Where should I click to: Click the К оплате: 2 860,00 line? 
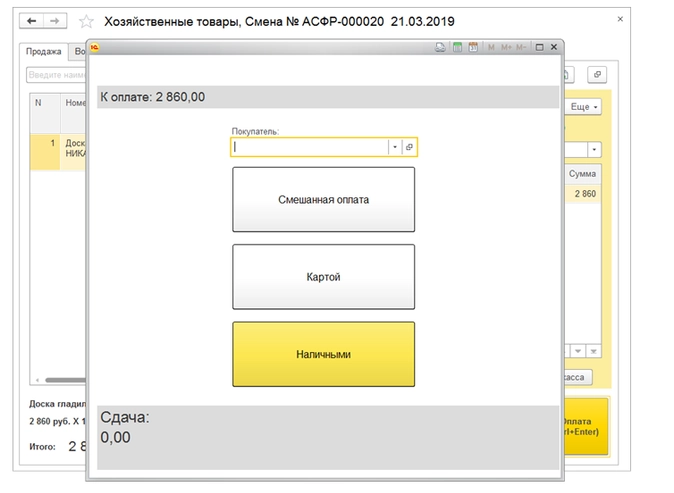(328, 97)
